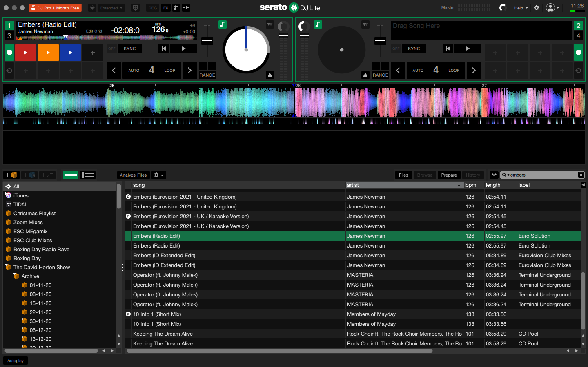
Task: Click the REC recording icon
Action: (153, 8)
